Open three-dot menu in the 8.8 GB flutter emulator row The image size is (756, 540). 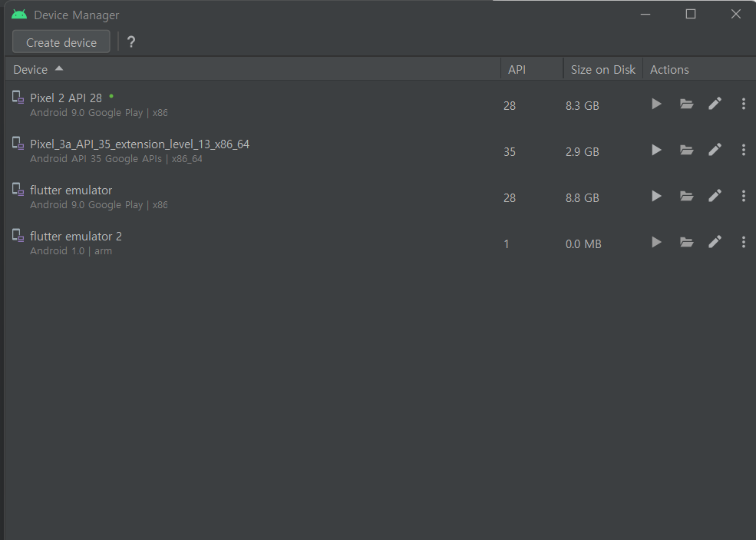tap(744, 196)
